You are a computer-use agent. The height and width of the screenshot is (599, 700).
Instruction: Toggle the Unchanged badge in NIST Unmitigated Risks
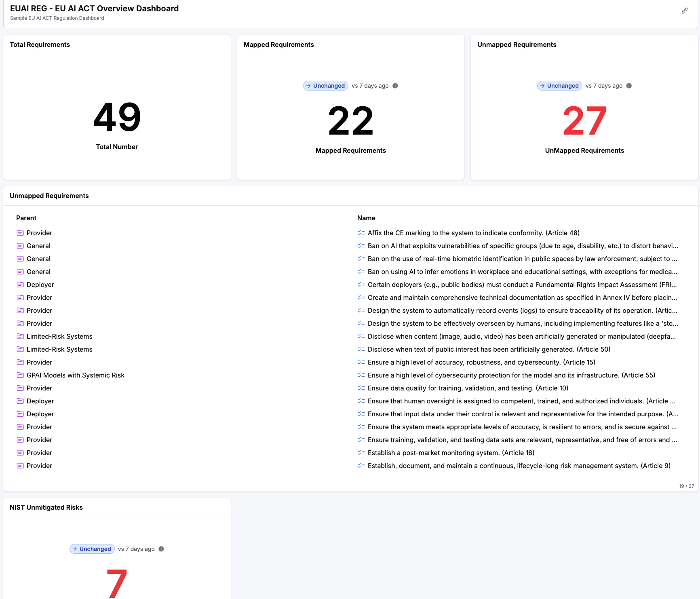[92, 549]
